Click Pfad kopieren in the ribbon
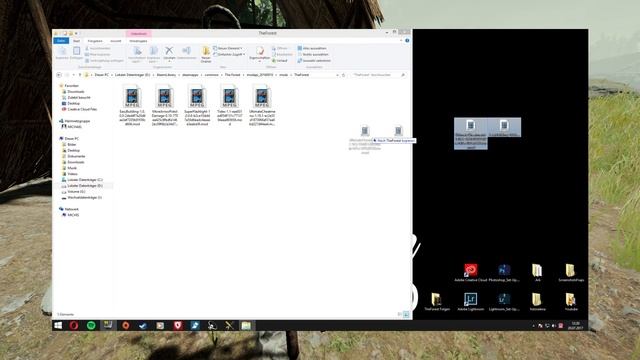The width and height of the screenshot is (640, 360). (98, 54)
